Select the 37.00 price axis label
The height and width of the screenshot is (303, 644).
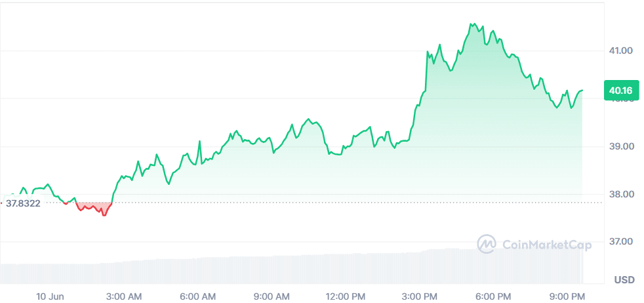point(620,242)
